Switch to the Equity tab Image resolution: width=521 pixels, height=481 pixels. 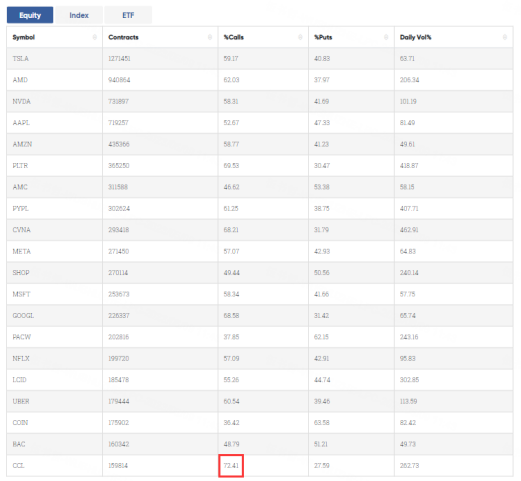click(30, 15)
